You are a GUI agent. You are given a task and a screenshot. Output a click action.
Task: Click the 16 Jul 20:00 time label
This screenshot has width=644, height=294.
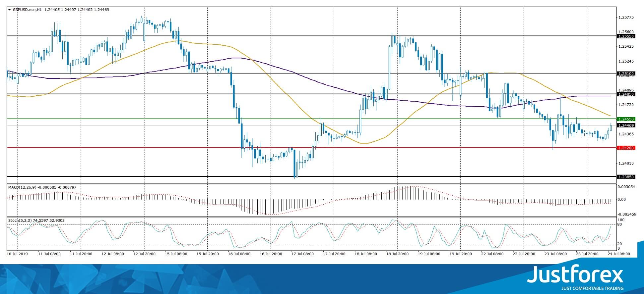point(271,254)
